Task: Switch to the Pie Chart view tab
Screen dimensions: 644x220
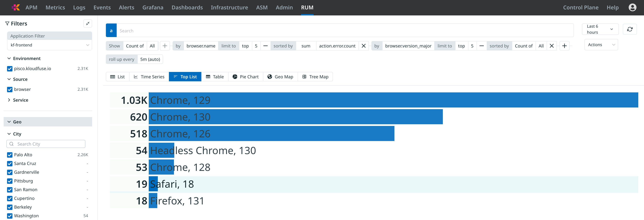Action: [246, 77]
